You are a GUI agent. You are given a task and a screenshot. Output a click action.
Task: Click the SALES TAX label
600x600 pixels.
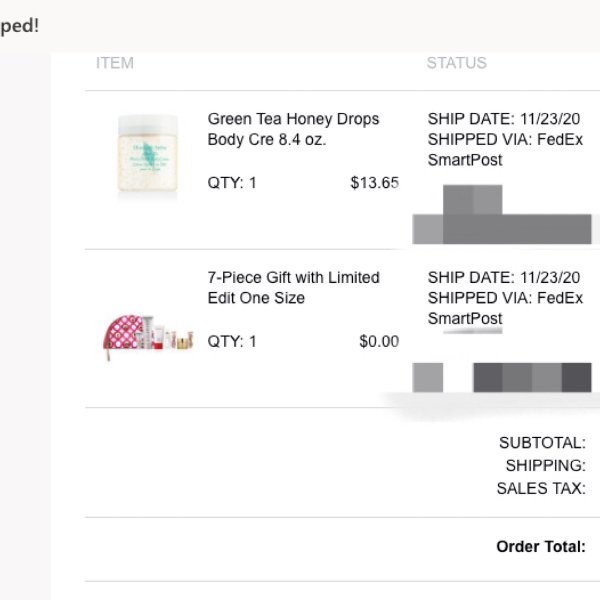point(541,488)
